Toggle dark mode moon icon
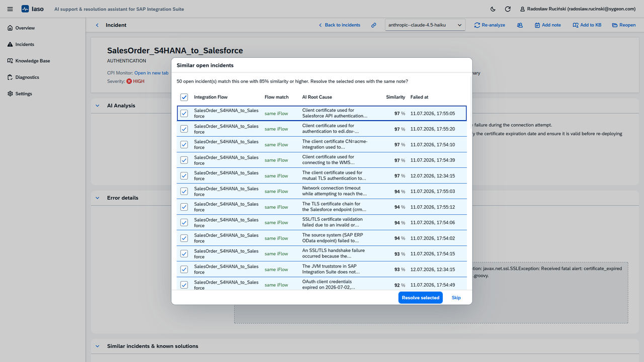The width and height of the screenshot is (644, 362). tap(493, 9)
